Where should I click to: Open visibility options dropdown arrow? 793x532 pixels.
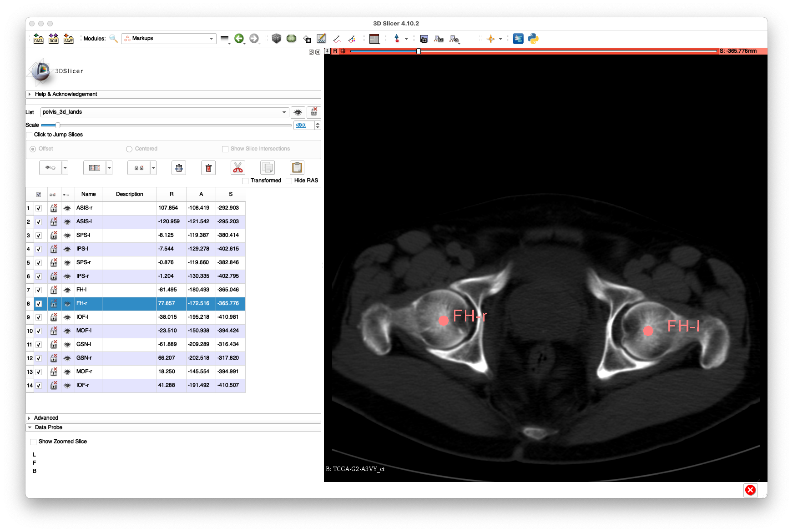(x=65, y=168)
